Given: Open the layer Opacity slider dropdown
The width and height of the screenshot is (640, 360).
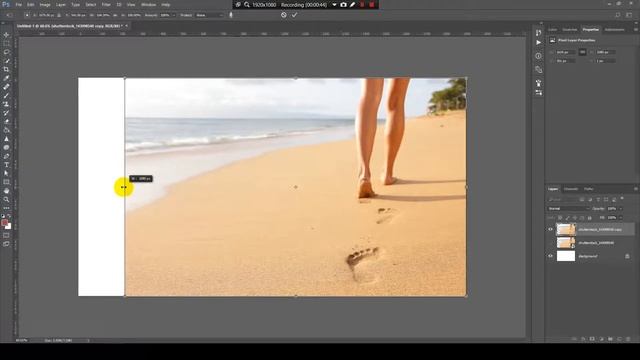Looking at the screenshot, I should click(x=620, y=209).
